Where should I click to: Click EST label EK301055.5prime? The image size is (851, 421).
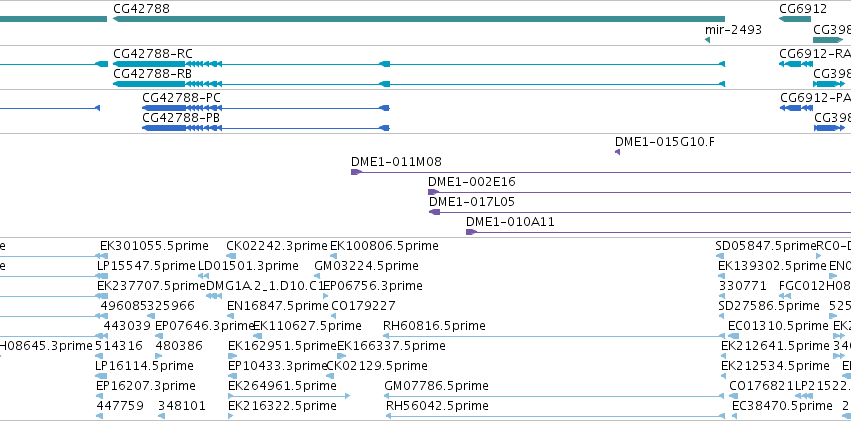click(x=154, y=246)
